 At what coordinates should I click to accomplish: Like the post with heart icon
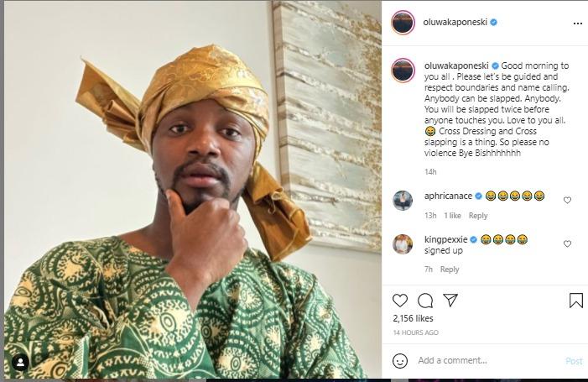400,301
